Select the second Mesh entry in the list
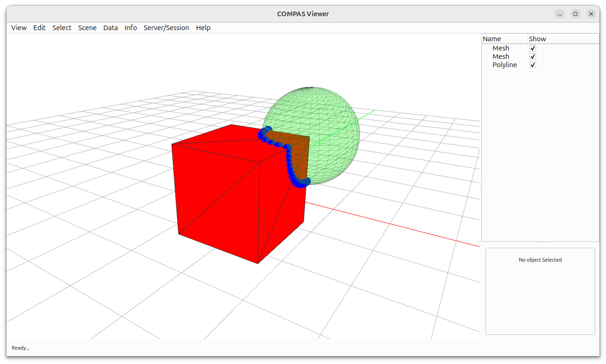This screenshot has height=364, width=606. (x=501, y=56)
